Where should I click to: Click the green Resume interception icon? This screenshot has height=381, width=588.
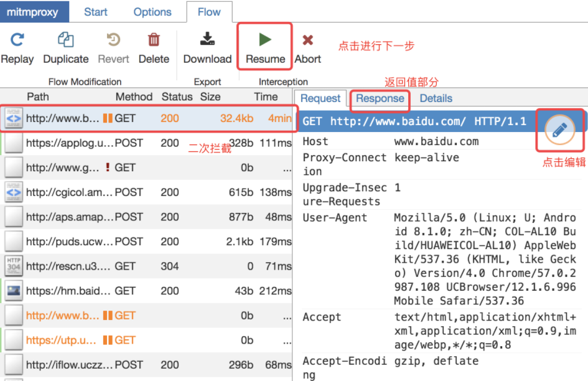[x=264, y=39]
